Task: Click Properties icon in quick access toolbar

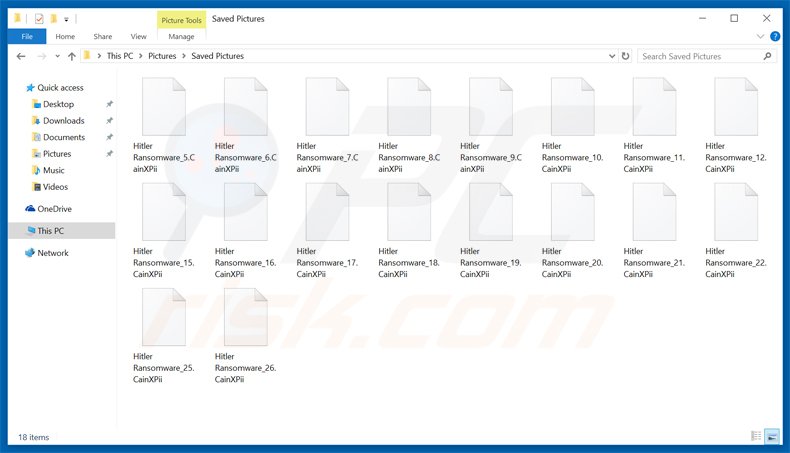Action: 38,18
